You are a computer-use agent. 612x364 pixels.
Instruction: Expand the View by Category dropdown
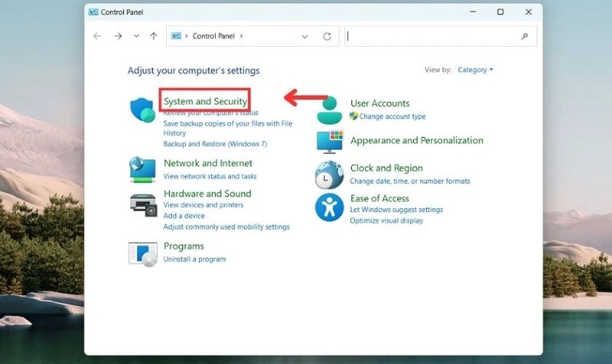point(475,70)
